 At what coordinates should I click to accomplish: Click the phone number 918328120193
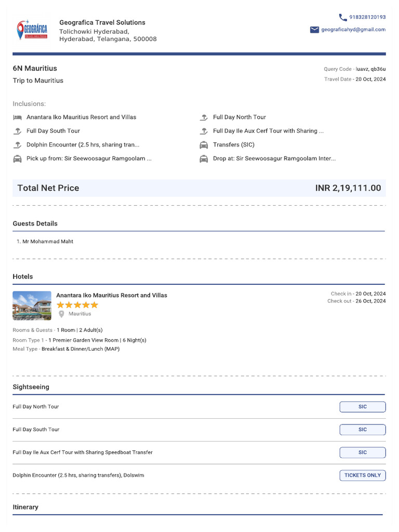(x=367, y=17)
